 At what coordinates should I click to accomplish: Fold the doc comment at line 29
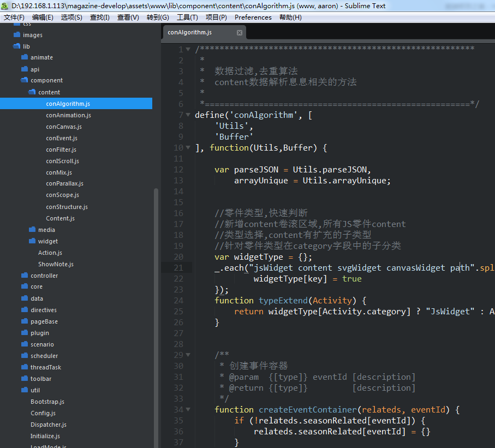(x=188, y=355)
